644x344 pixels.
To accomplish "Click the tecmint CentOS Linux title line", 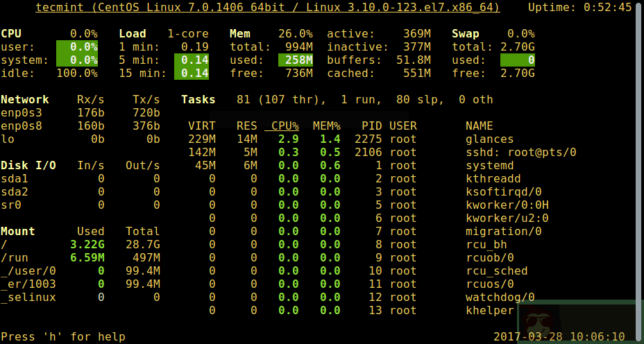I will [x=267, y=8].
